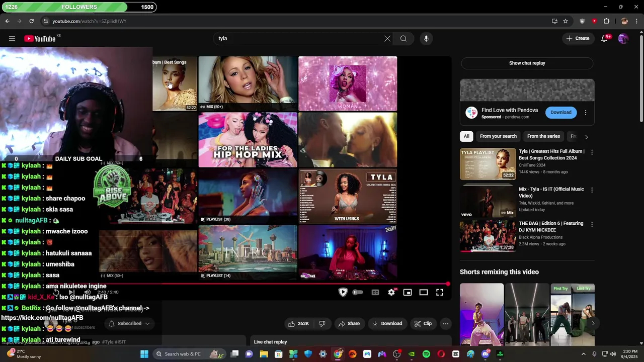Go back using the browser back arrow

point(8,21)
